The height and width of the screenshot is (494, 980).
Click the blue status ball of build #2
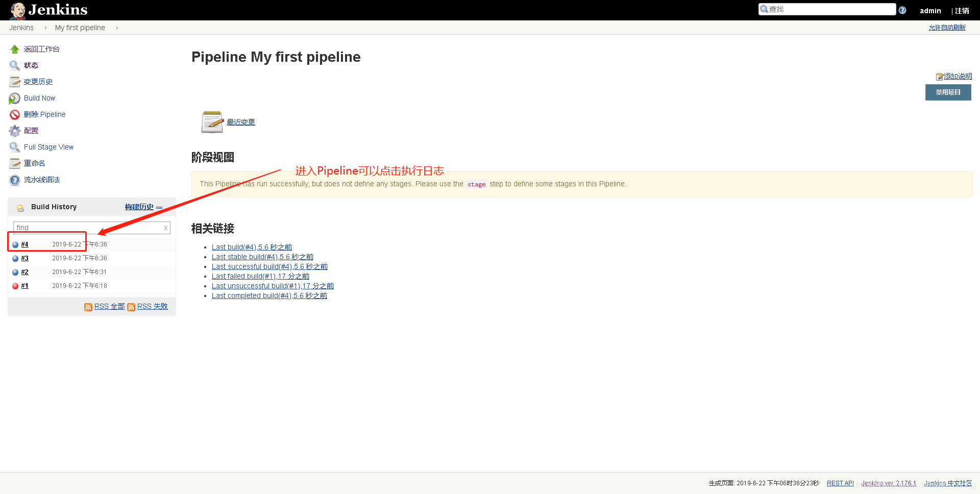(15, 272)
